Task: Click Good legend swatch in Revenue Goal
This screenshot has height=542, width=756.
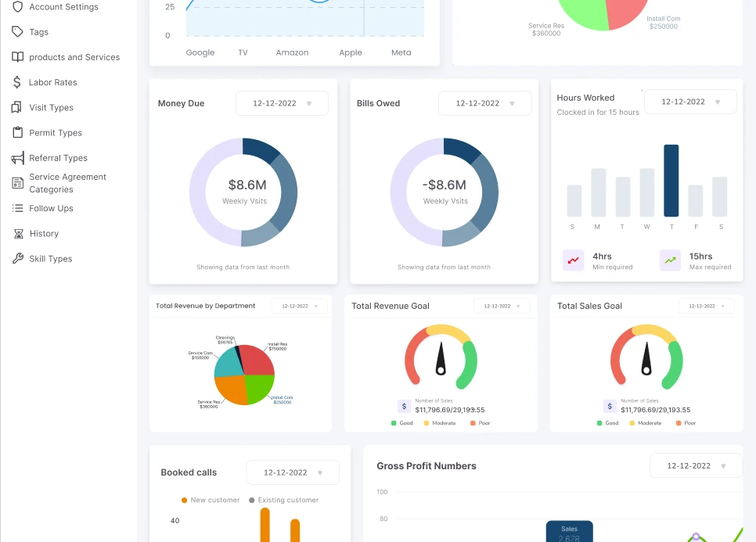Action: [394, 423]
